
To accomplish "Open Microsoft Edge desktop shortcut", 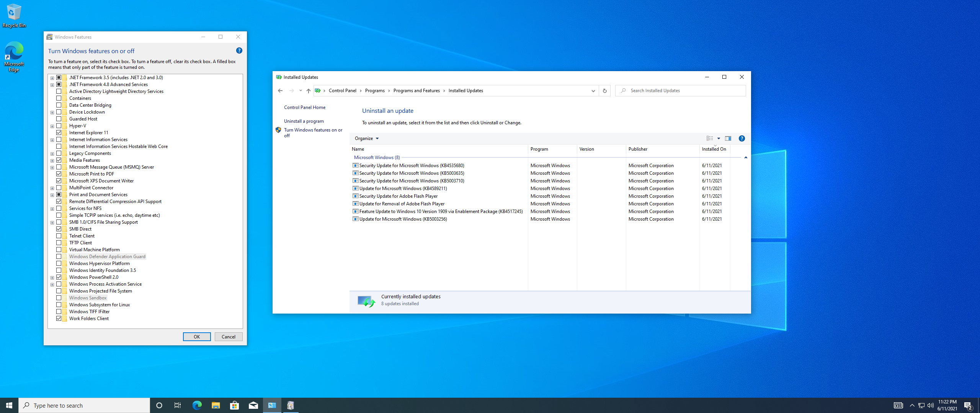I will [14, 57].
